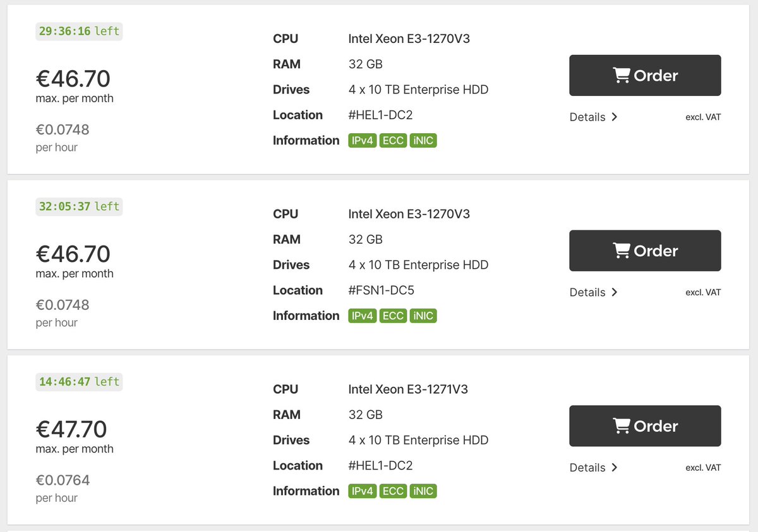The height and width of the screenshot is (532, 758).
Task: Click excl. VAT note on the #FSN1-DC5 listing
Action: pyautogui.click(x=703, y=292)
